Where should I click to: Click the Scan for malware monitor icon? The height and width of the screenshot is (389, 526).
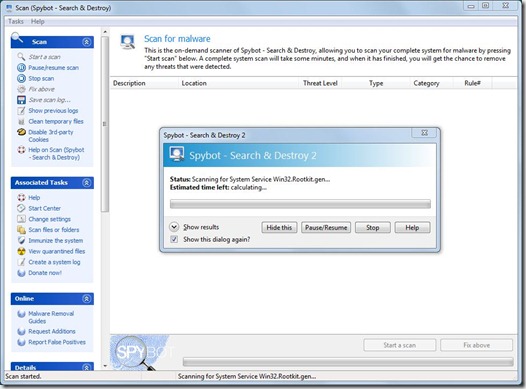coord(128,42)
